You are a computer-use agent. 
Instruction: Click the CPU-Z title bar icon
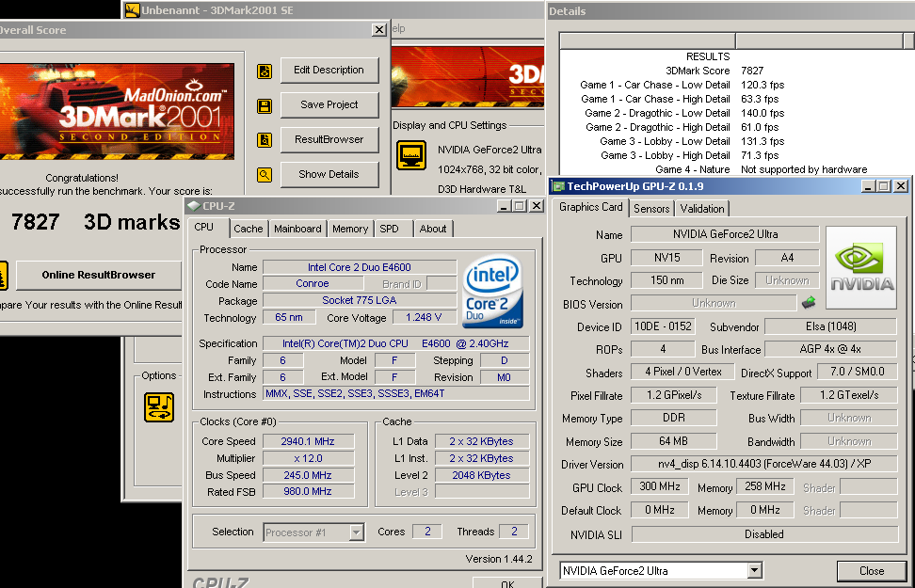pyautogui.click(x=194, y=206)
